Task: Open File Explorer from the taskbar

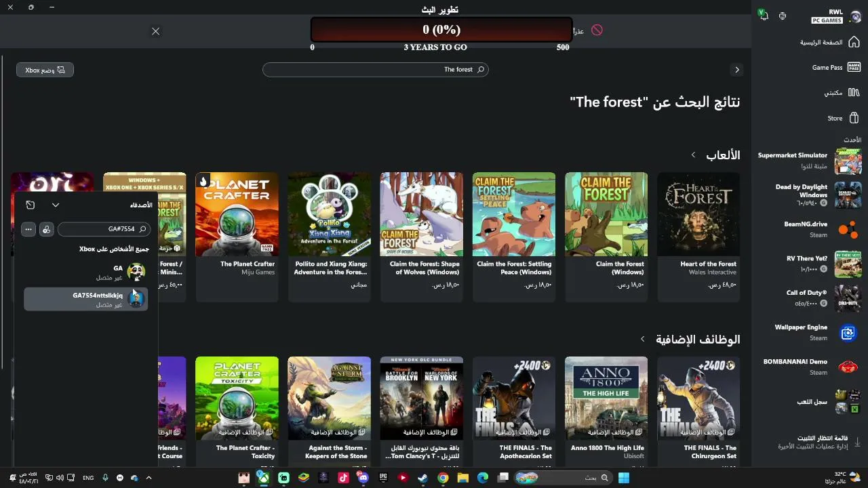Action: click(462, 478)
